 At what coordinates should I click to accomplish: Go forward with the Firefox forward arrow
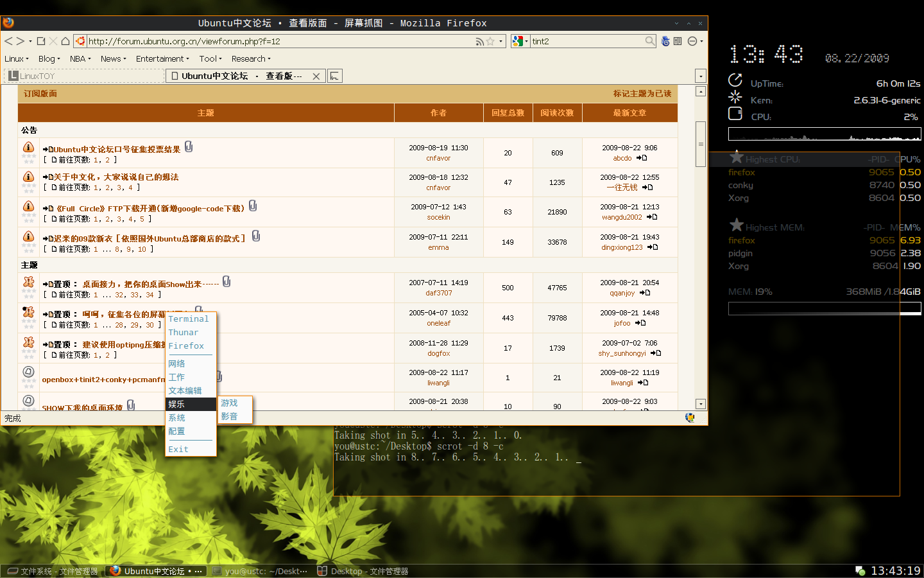pyautogui.click(x=20, y=41)
